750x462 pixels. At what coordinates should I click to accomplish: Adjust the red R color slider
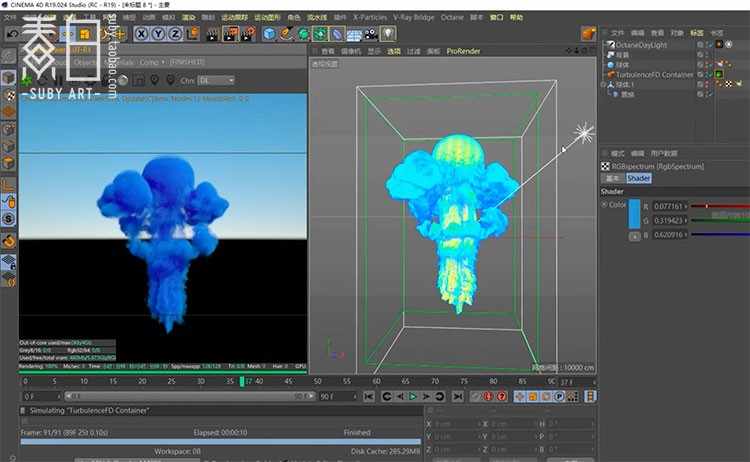pyautogui.click(x=720, y=206)
